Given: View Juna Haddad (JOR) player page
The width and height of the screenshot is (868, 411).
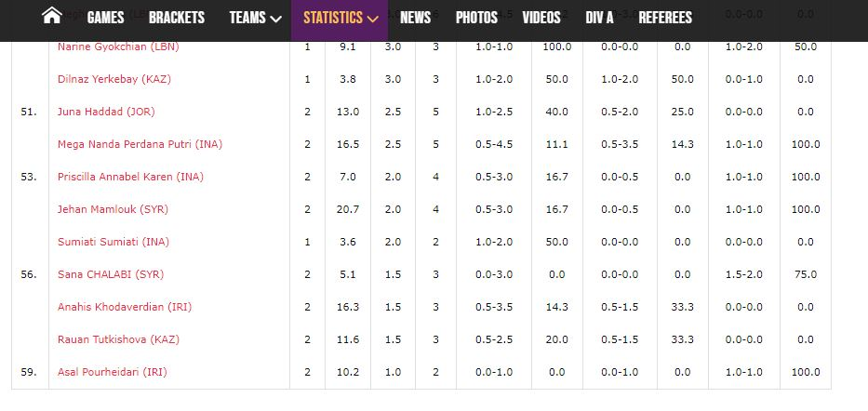Looking at the screenshot, I should pyautogui.click(x=106, y=112).
